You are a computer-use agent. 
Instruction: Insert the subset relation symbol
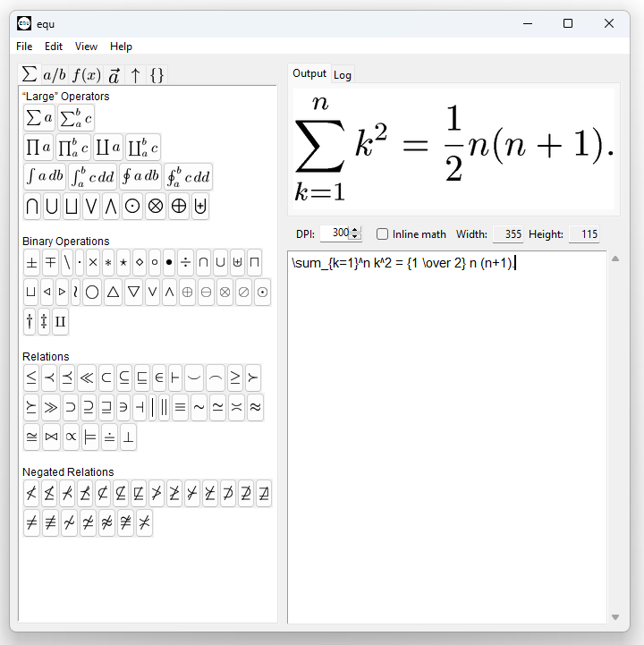106,378
